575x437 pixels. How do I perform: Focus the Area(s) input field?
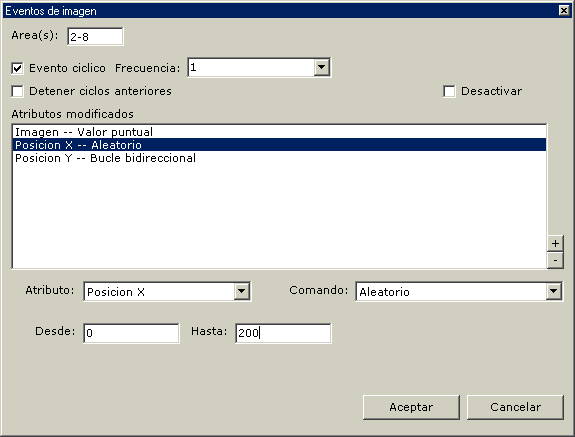[x=95, y=36]
